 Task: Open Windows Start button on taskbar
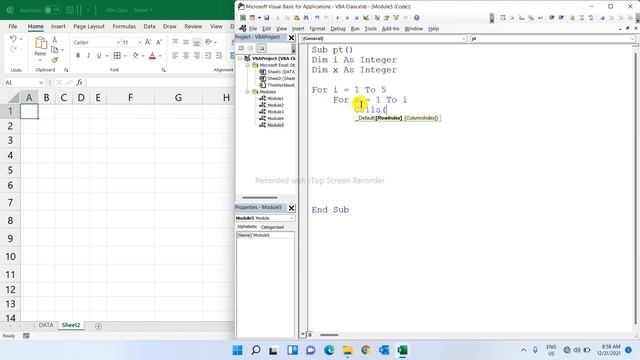237,350
